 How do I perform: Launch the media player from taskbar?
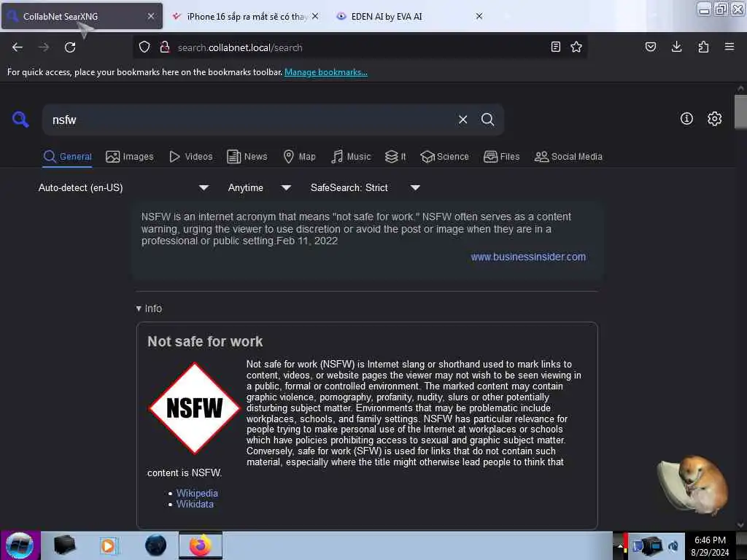(x=109, y=545)
